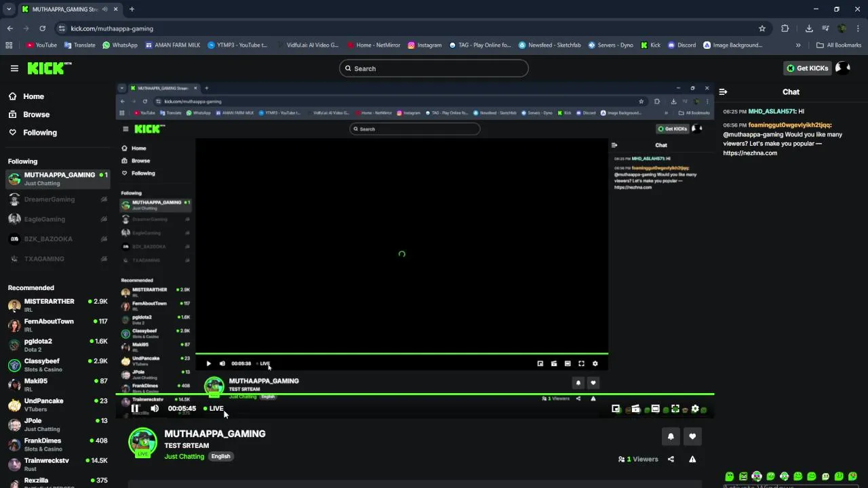Expand the All Bookmarks folder
The image size is (868, 488).
(x=839, y=45)
